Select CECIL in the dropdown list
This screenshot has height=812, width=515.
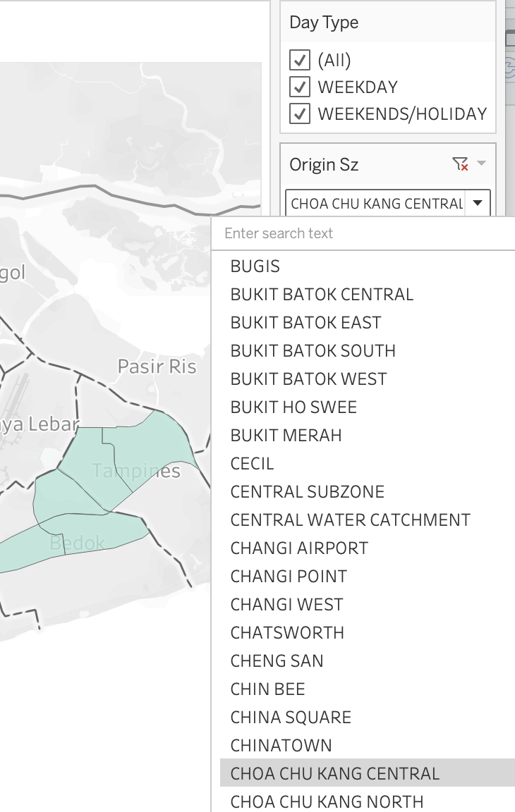click(x=252, y=464)
